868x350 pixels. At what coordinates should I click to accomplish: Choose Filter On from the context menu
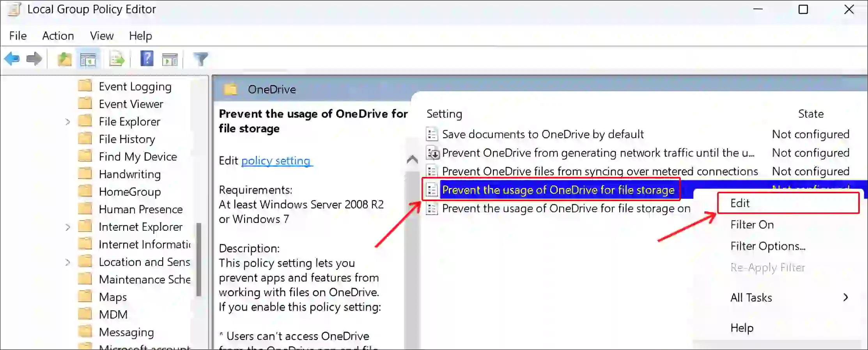[752, 224]
